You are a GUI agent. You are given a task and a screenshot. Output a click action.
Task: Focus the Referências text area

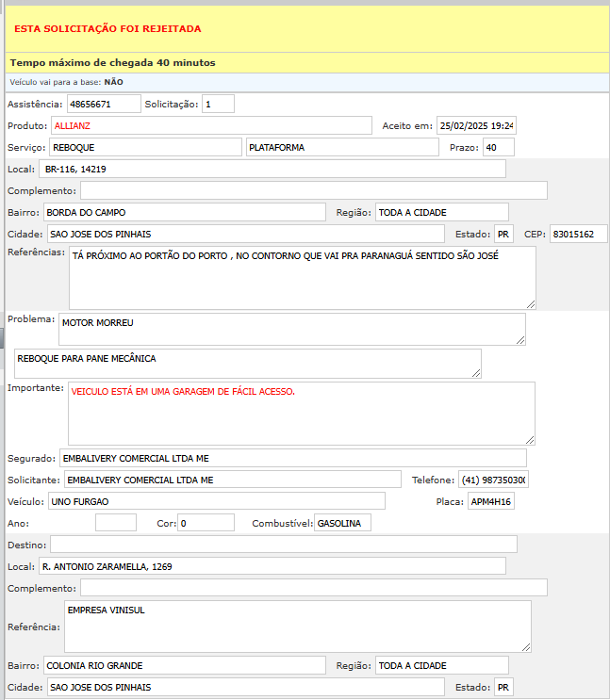[302, 277]
